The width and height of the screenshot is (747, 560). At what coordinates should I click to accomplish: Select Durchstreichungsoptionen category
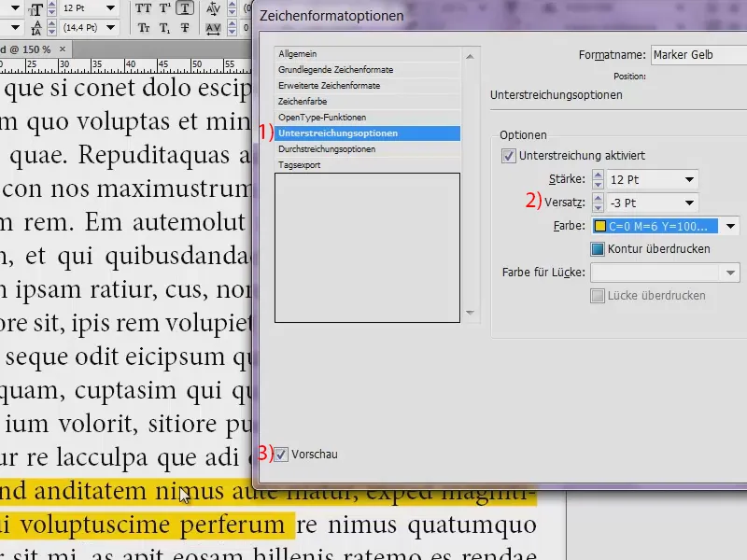[367, 149]
